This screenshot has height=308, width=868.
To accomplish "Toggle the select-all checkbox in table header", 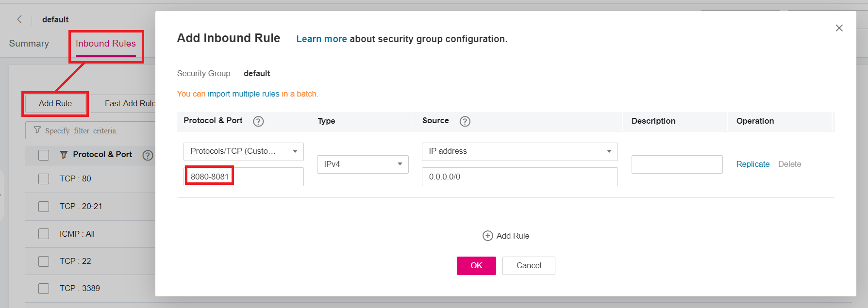I will point(44,155).
